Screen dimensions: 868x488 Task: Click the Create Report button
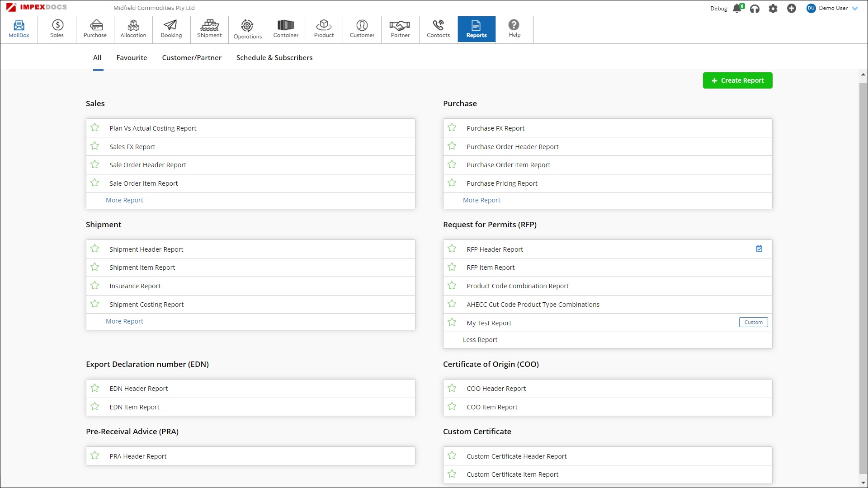click(x=737, y=80)
